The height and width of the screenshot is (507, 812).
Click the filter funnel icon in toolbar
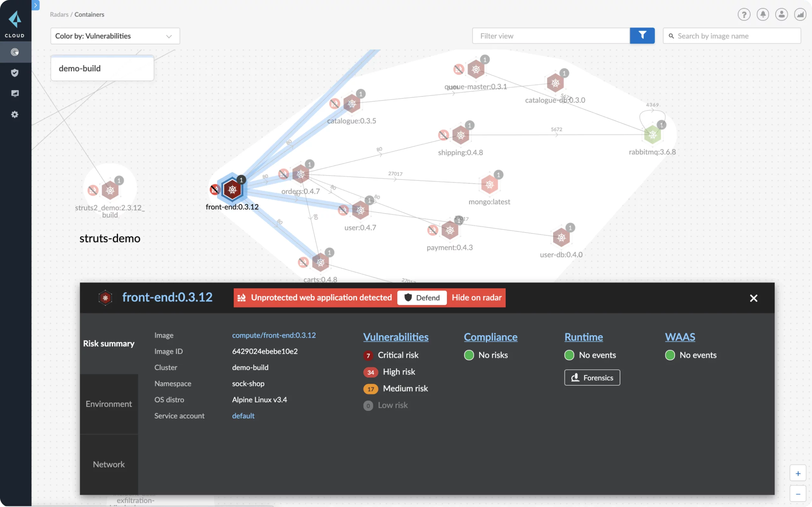pyautogui.click(x=642, y=35)
